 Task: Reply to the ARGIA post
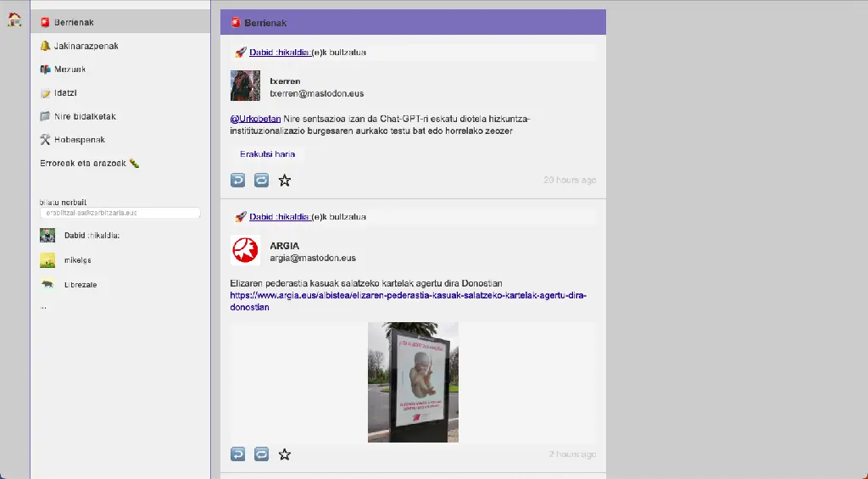click(x=238, y=454)
